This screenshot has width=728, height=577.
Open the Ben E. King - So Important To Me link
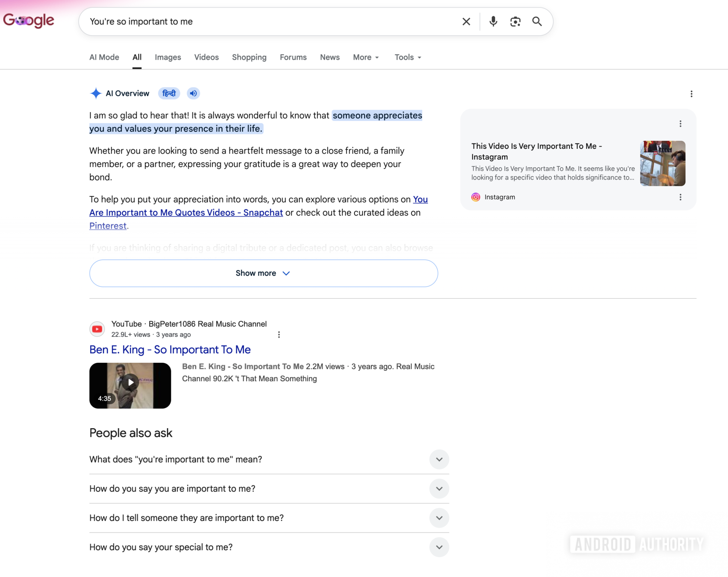(x=170, y=350)
